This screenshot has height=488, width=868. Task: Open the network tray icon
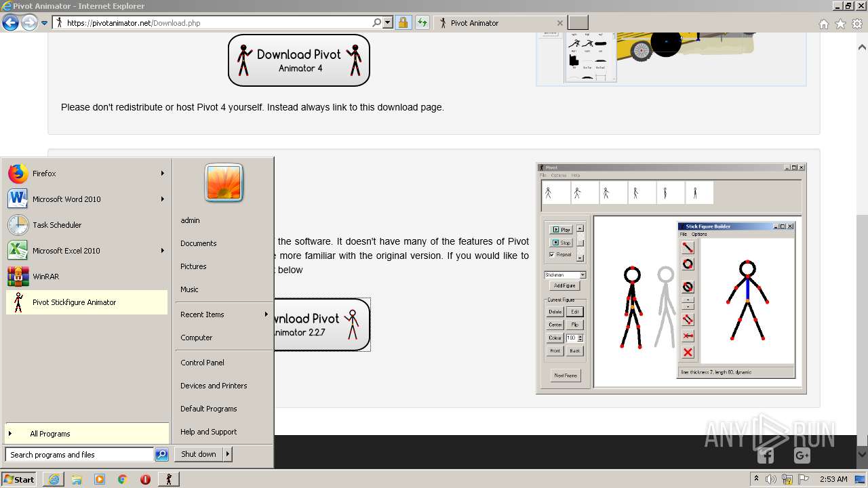787,479
